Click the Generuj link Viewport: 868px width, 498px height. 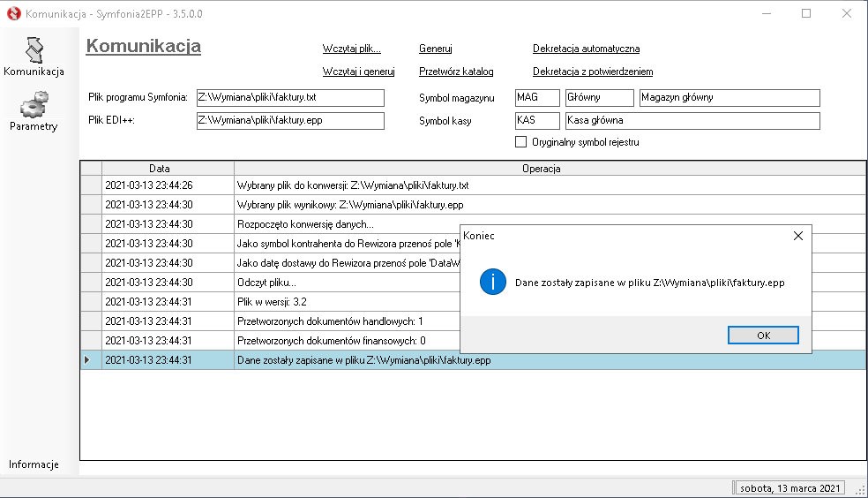pyautogui.click(x=435, y=49)
